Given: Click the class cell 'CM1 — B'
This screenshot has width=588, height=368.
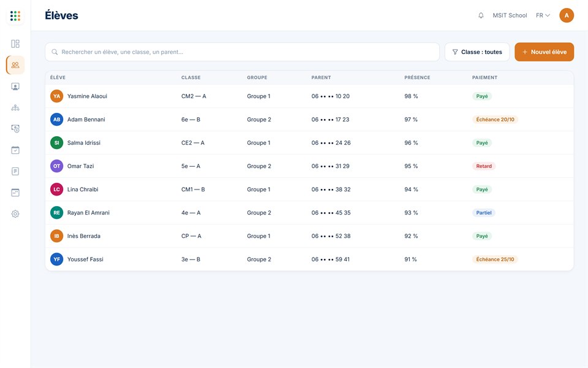Looking at the screenshot, I should click(193, 190).
